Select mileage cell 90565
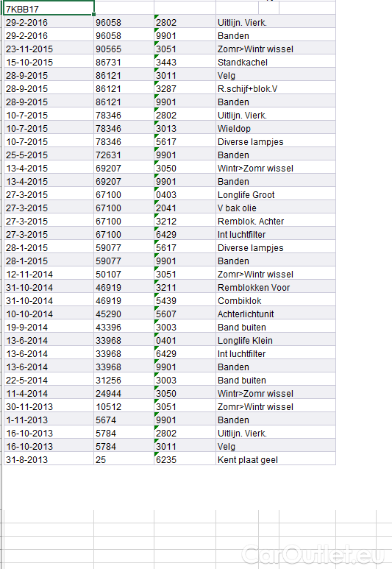This screenshot has height=569, width=392. (x=124, y=49)
